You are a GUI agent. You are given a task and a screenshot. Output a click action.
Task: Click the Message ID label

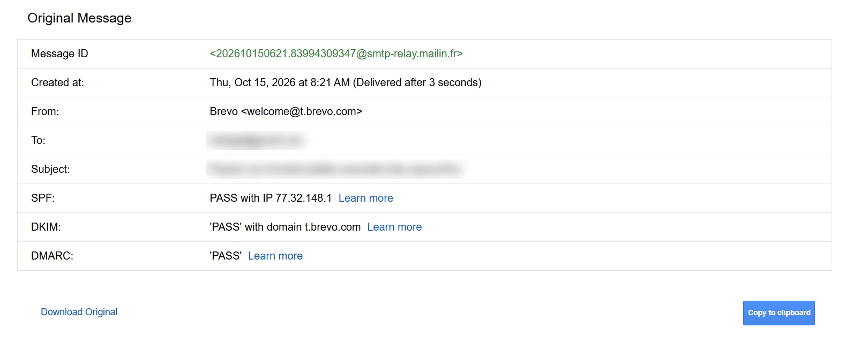point(59,54)
